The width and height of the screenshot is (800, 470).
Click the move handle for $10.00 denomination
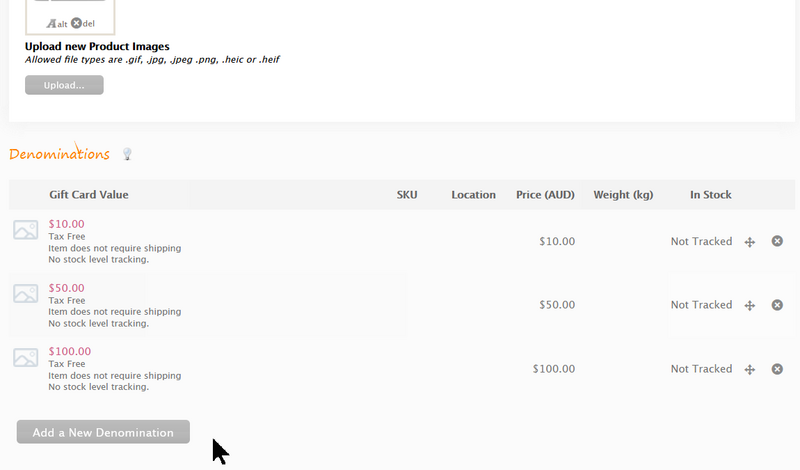click(750, 242)
